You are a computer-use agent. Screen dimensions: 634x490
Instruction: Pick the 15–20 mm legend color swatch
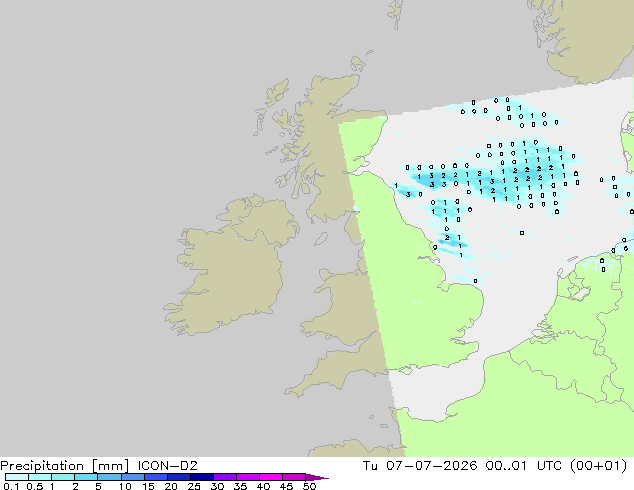(155, 477)
